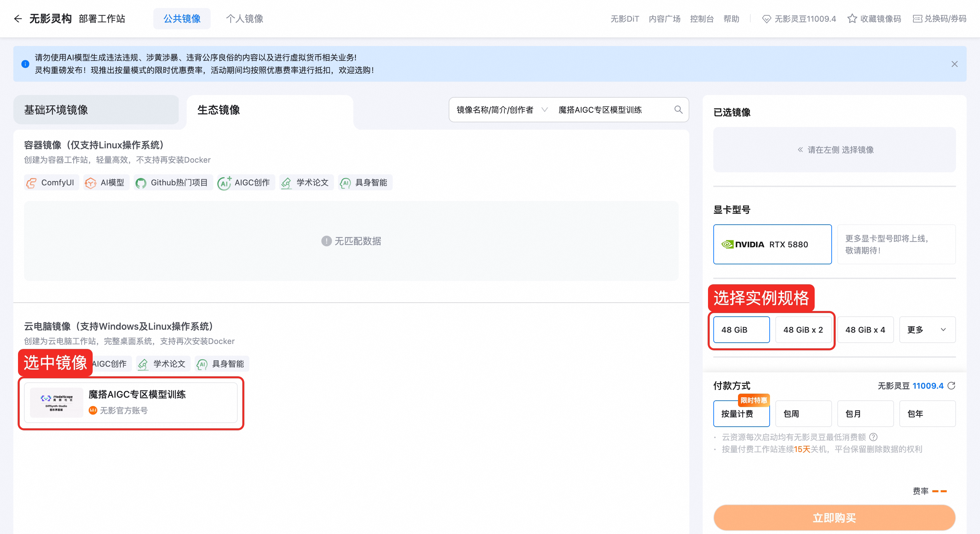Click the 限时特惠 badge

pyautogui.click(x=754, y=400)
